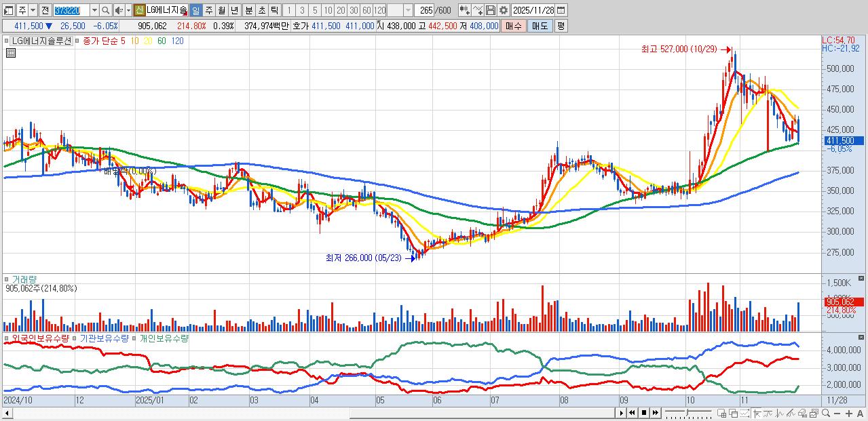Click the 전 (all) button near stock code
Screen dimensions: 868x421
tap(45, 10)
